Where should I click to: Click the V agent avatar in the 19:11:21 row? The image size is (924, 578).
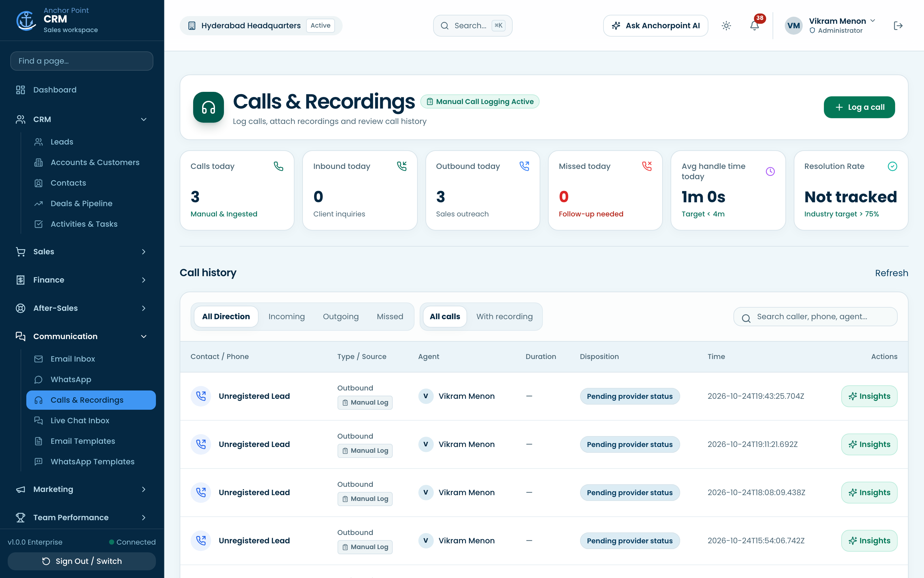[x=425, y=444]
